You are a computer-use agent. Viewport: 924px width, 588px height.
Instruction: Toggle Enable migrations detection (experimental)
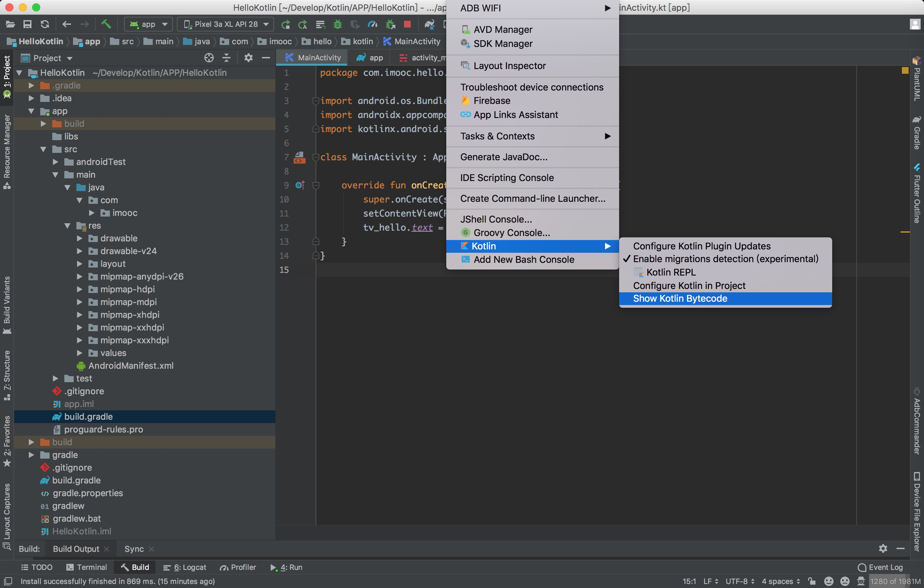(x=725, y=259)
